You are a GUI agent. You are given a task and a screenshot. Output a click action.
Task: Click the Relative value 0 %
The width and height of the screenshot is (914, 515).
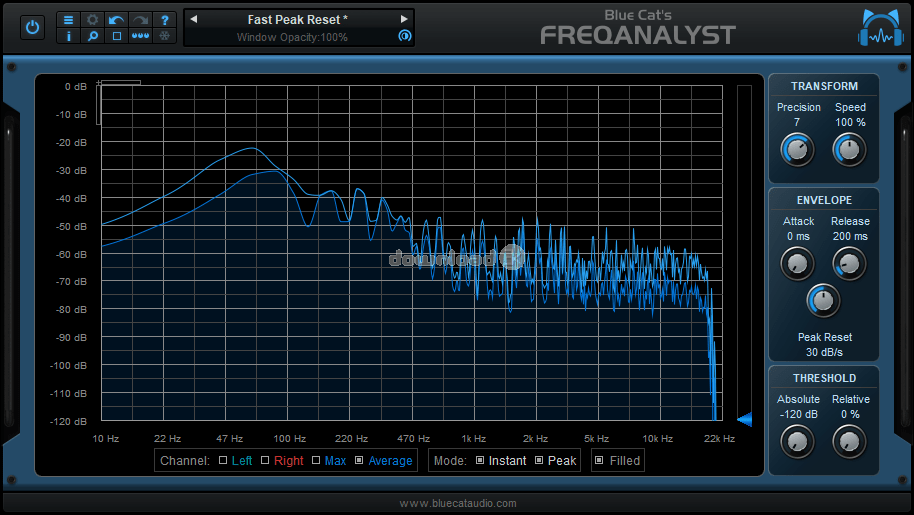(x=850, y=414)
